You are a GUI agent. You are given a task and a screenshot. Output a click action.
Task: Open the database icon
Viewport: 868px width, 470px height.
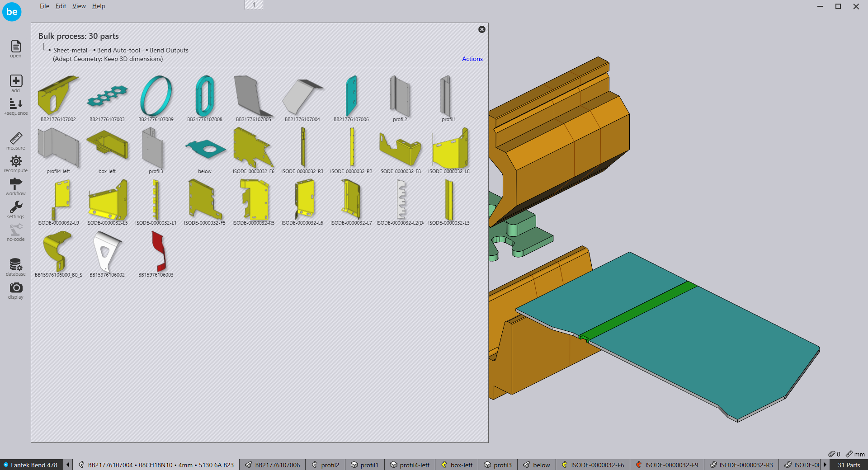click(16, 265)
